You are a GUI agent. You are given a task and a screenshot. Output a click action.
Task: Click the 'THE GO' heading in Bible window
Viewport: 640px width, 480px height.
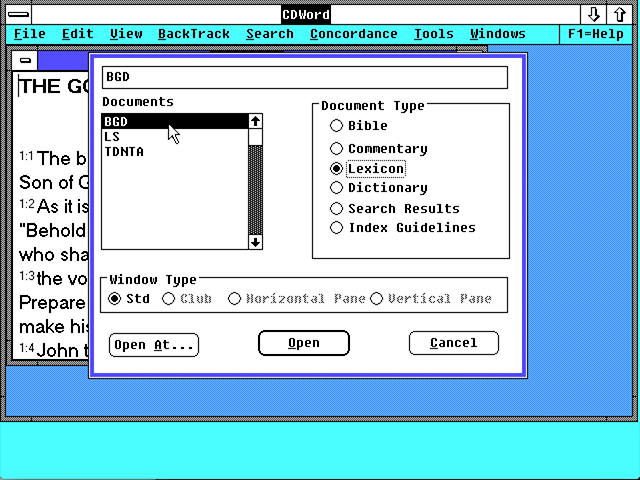point(53,86)
